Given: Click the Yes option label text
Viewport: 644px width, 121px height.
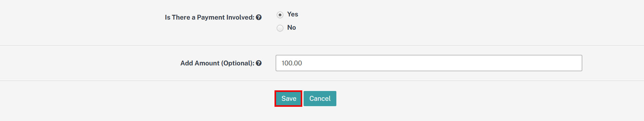Looking at the screenshot, I should click(x=292, y=14).
